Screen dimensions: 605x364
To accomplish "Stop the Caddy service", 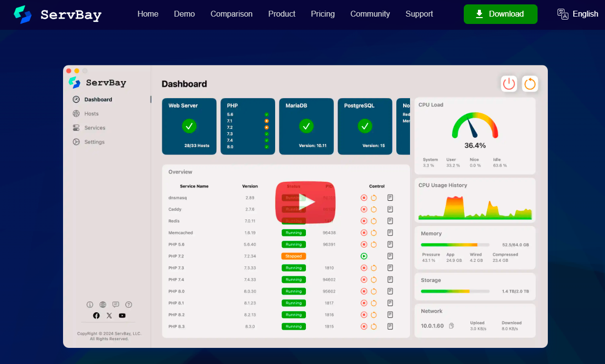I will tap(364, 210).
